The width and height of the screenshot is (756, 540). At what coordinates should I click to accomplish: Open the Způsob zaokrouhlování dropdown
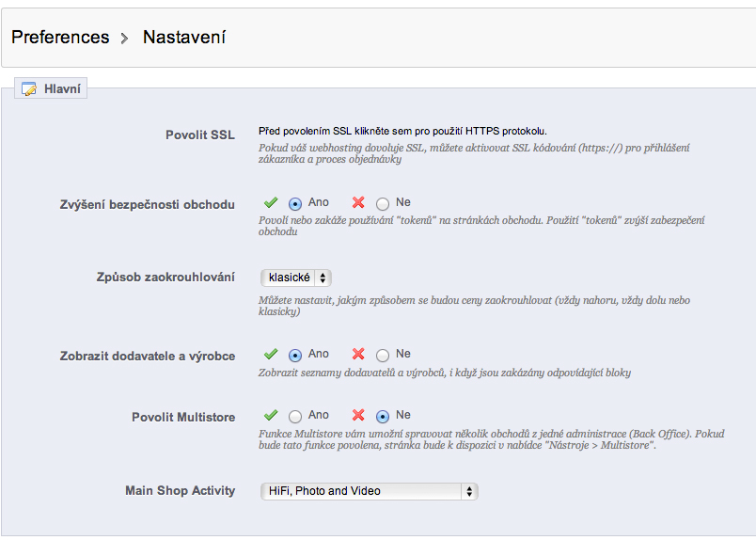(x=295, y=278)
